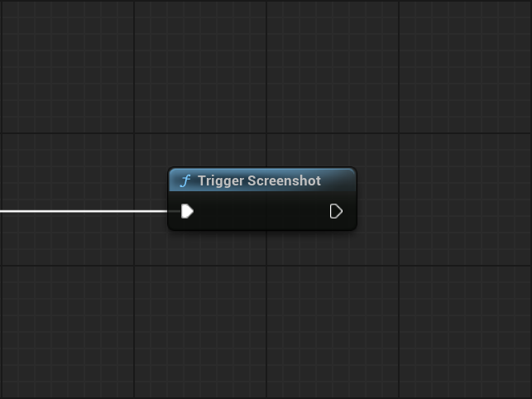532x399 pixels.
Task: Click the major grid intersection below-right of node
Action: pos(399,266)
